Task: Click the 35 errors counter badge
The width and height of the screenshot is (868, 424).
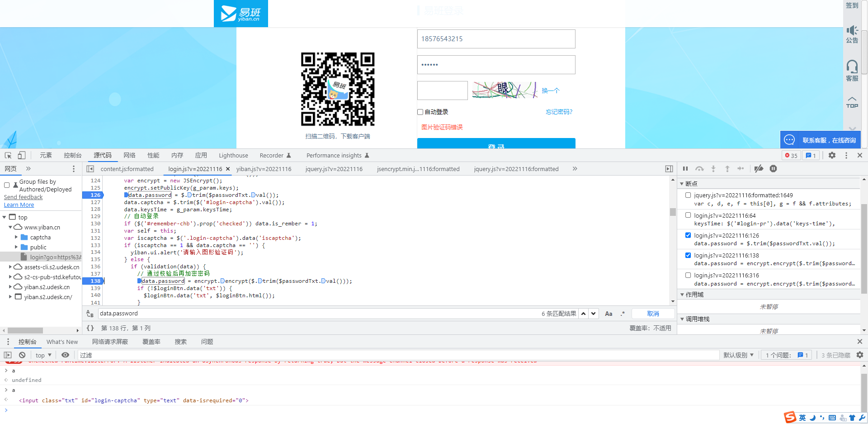Action: click(791, 156)
